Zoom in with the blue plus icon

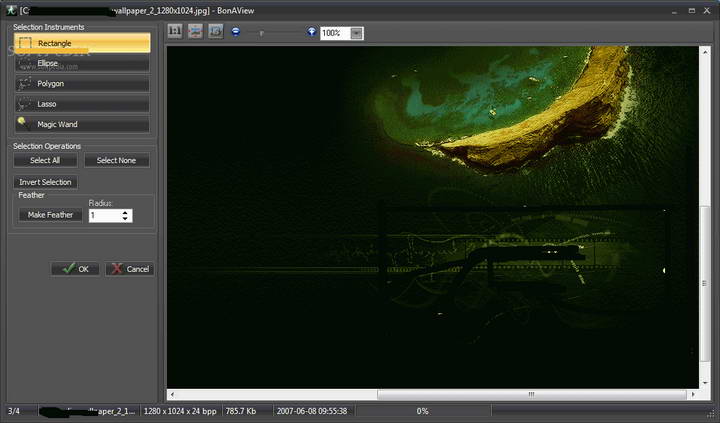[x=312, y=32]
